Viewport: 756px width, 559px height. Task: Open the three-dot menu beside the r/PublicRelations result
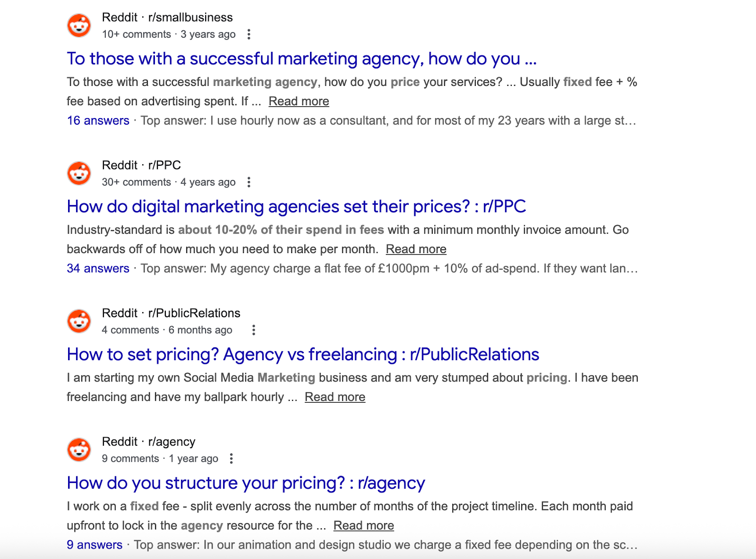(x=254, y=330)
